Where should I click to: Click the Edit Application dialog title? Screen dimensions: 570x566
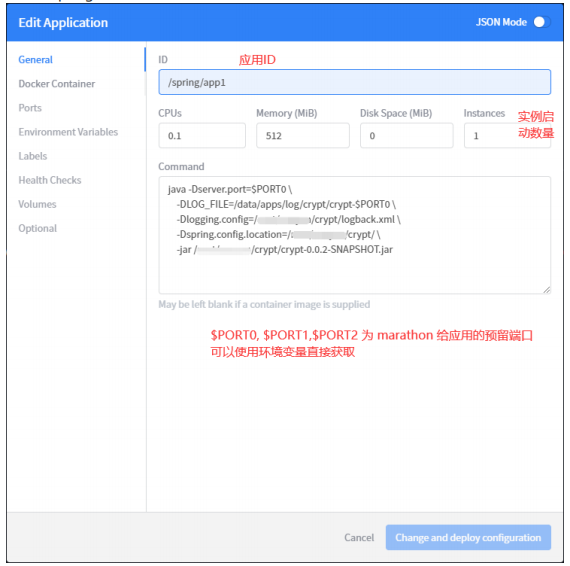click(63, 23)
